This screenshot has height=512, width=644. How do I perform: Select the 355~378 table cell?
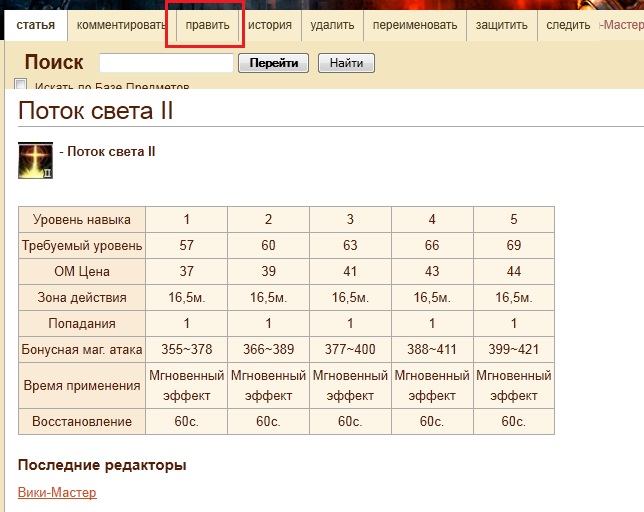[x=186, y=350]
